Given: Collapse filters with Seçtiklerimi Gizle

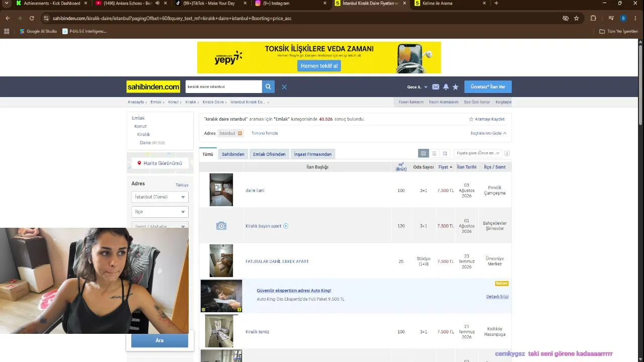Looking at the screenshot, I should click(489, 133).
